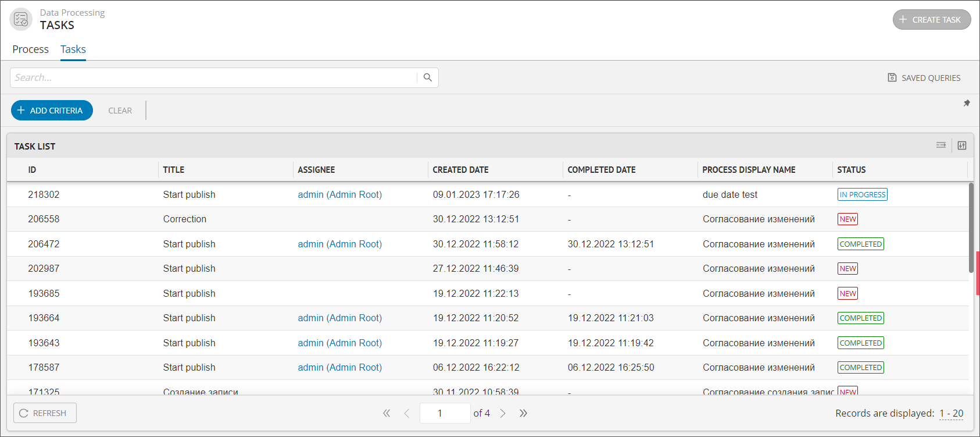Click IN PROGRESS status badge
This screenshot has width=980, height=437.
[863, 194]
